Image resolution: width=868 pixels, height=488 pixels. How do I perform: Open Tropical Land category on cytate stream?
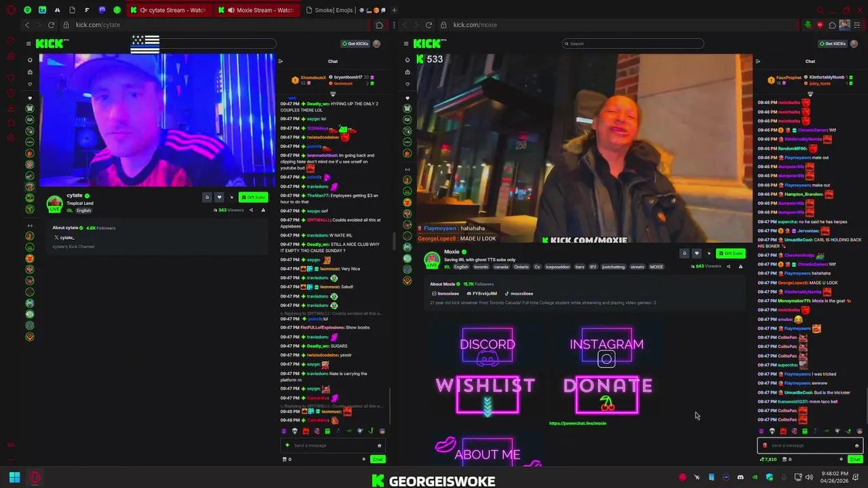point(80,203)
